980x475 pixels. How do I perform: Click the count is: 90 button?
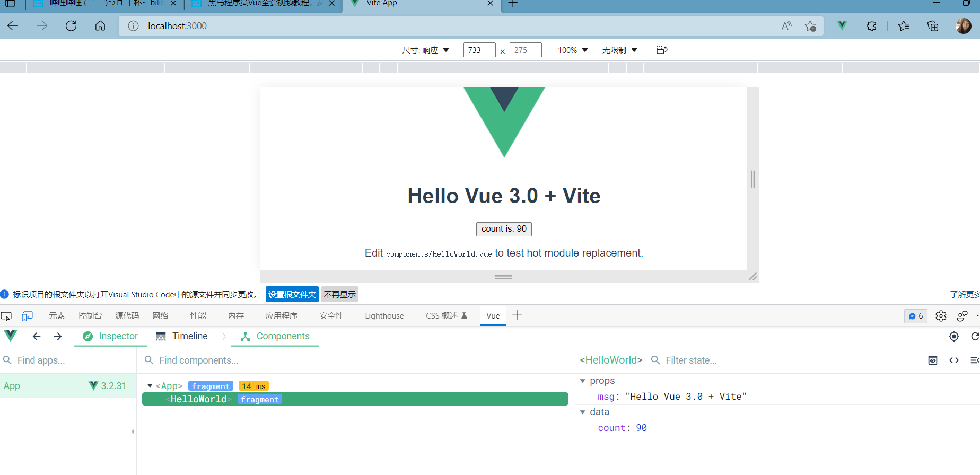point(504,229)
